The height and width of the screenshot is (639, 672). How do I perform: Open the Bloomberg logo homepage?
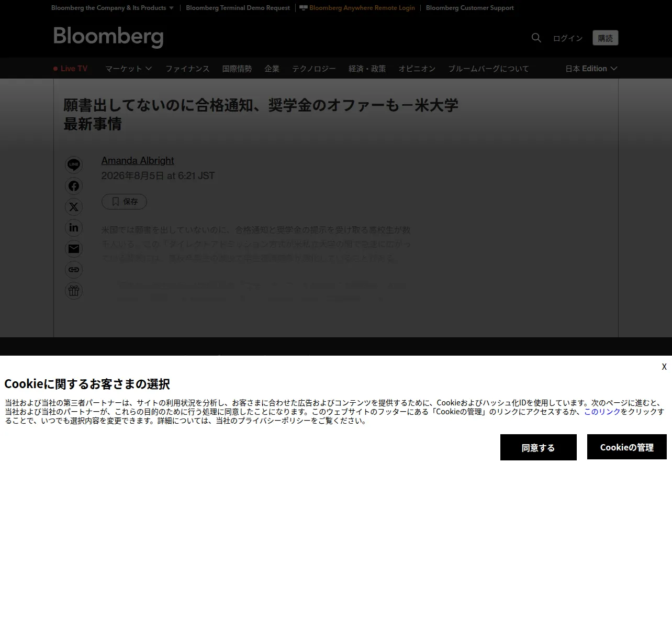[108, 37]
